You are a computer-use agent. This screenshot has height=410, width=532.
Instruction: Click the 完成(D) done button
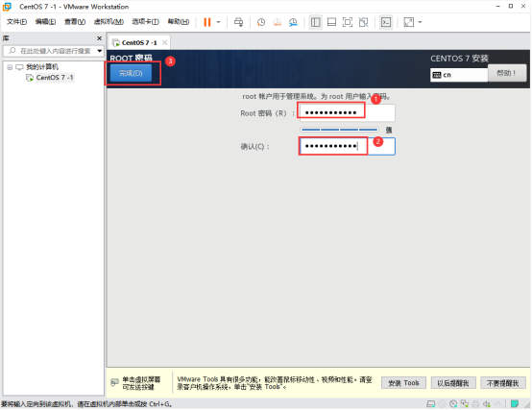(131, 73)
